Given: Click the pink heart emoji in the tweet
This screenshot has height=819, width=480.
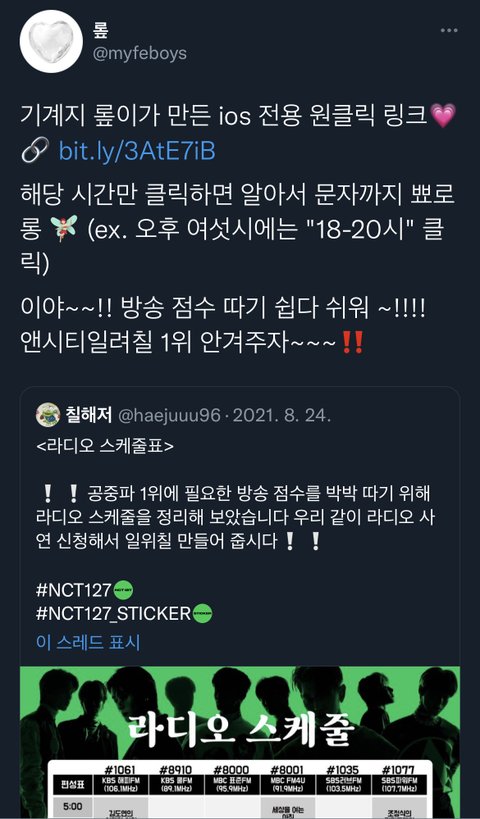Looking at the screenshot, I should point(443,115).
